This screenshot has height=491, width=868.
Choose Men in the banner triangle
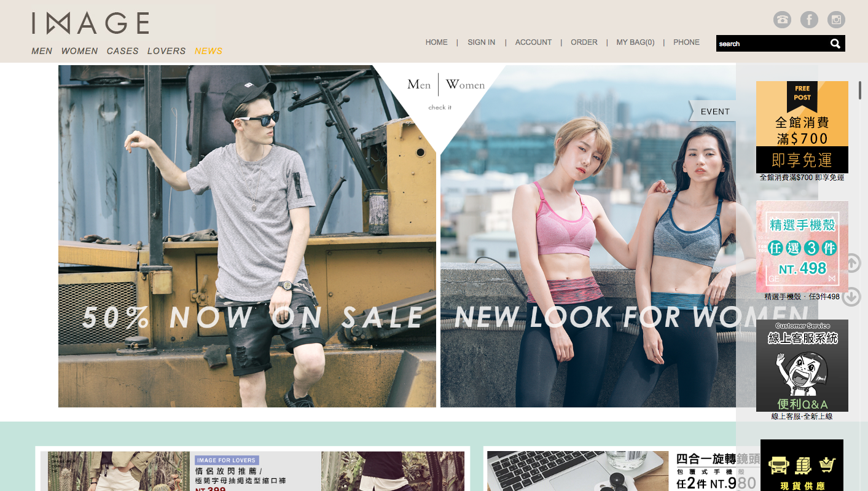(419, 85)
